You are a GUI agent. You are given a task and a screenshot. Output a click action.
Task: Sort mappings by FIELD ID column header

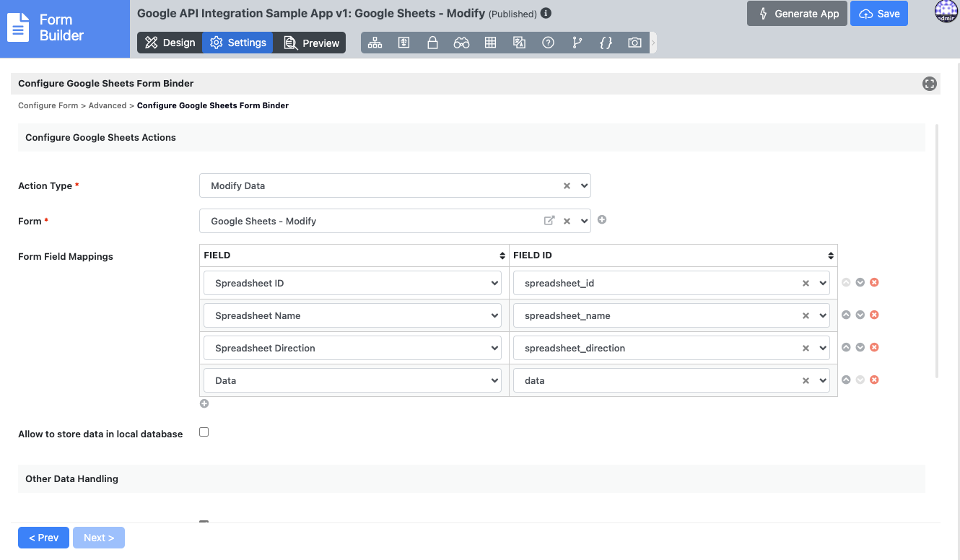click(673, 255)
